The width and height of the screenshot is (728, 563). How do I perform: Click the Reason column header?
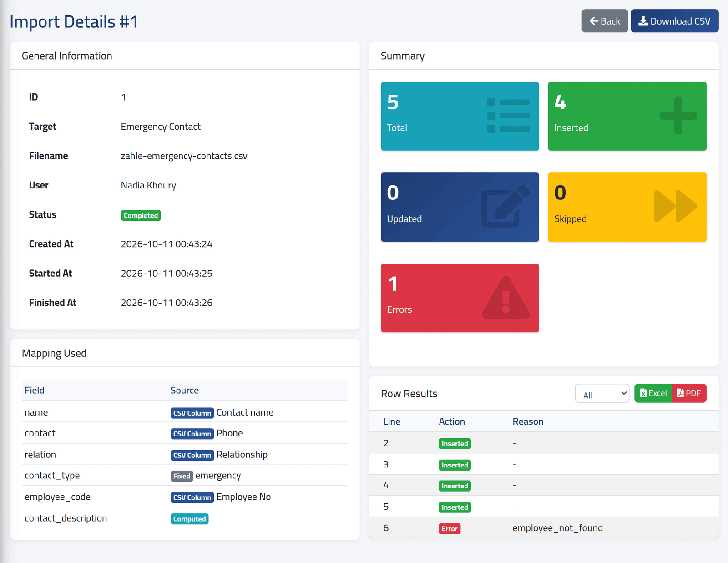click(x=528, y=421)
